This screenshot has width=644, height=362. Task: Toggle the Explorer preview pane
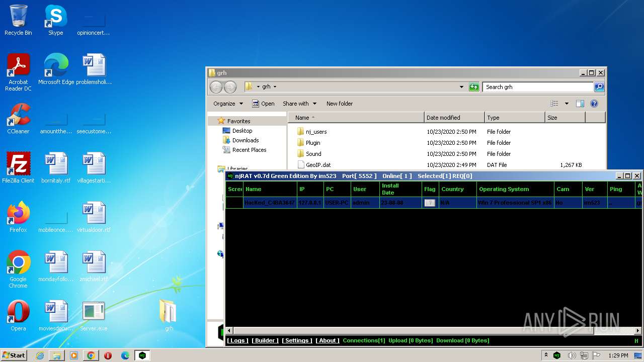click(580, 104)
